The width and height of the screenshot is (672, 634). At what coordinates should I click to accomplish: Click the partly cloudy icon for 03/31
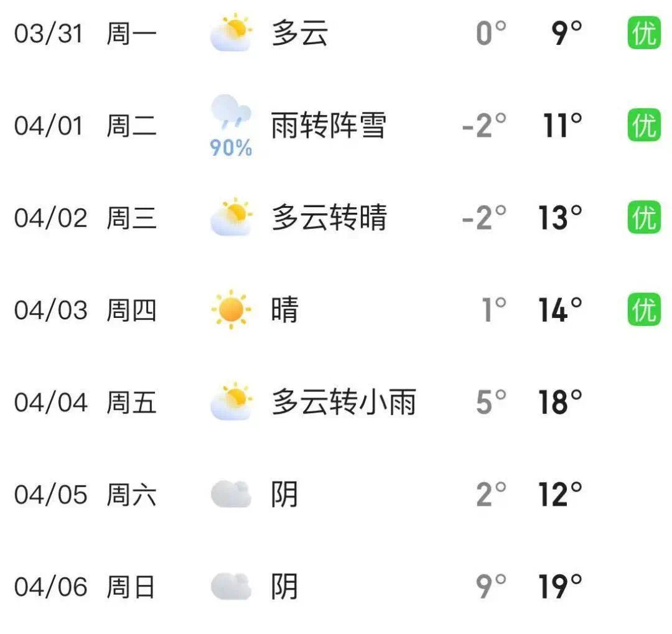(231, 33)
